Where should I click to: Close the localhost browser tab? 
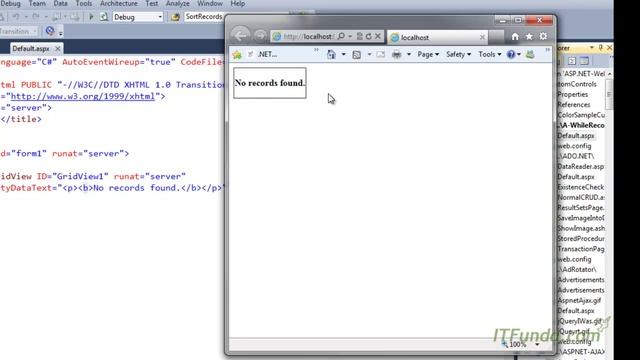[482, 37]
